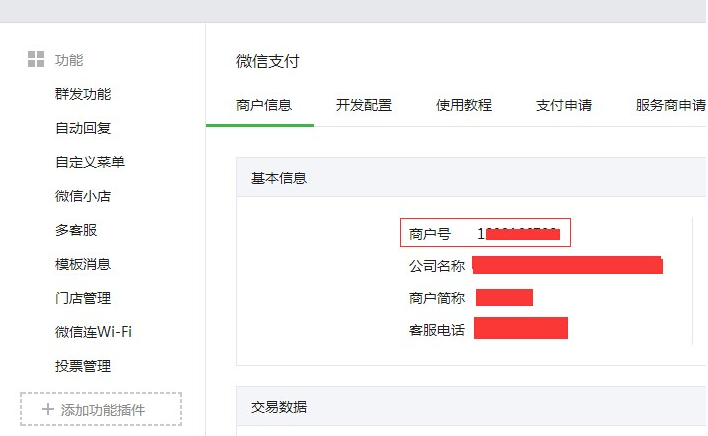Click the 客服电话 label
Viewport: 708px width, 436px height.
click(x=437, y=330)
